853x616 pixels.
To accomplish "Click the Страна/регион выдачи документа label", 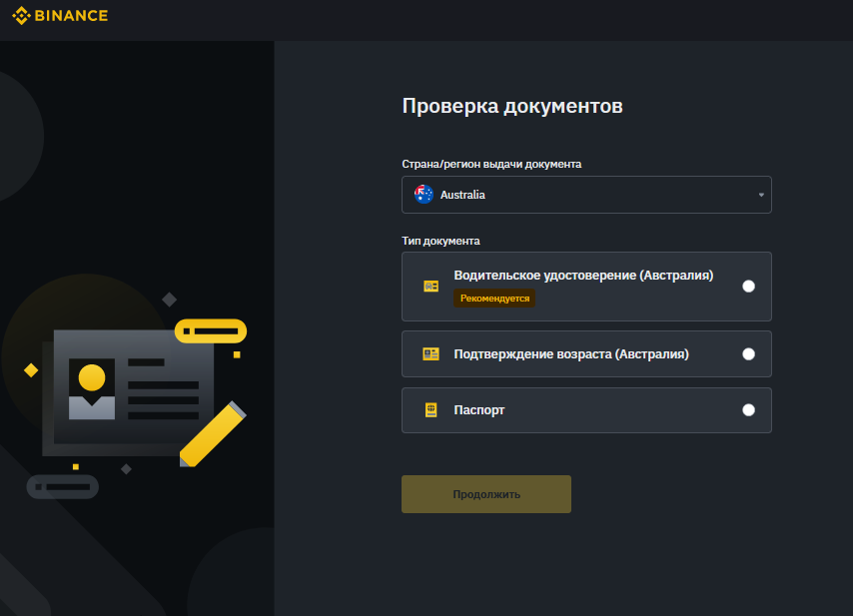I will [491, 164].
